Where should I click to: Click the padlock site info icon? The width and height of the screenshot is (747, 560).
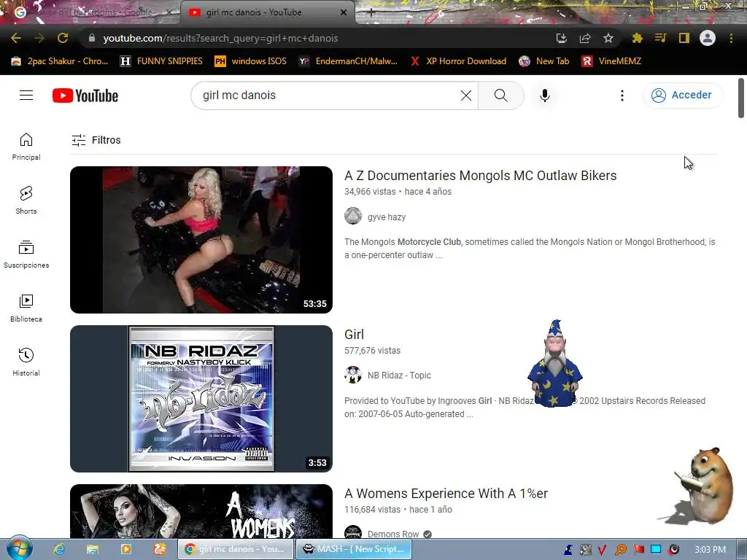pos(92,38)
